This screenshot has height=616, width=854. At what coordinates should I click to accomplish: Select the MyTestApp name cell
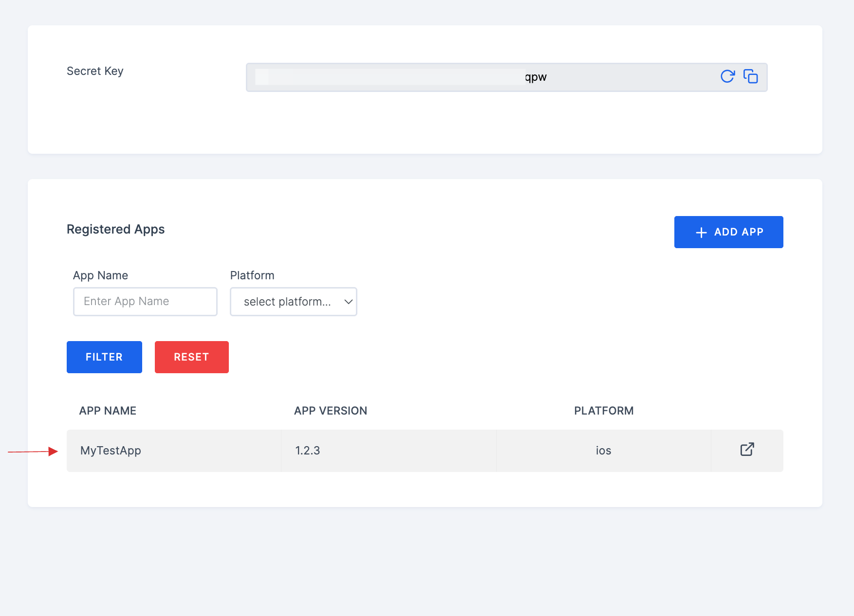click(174, 451)
